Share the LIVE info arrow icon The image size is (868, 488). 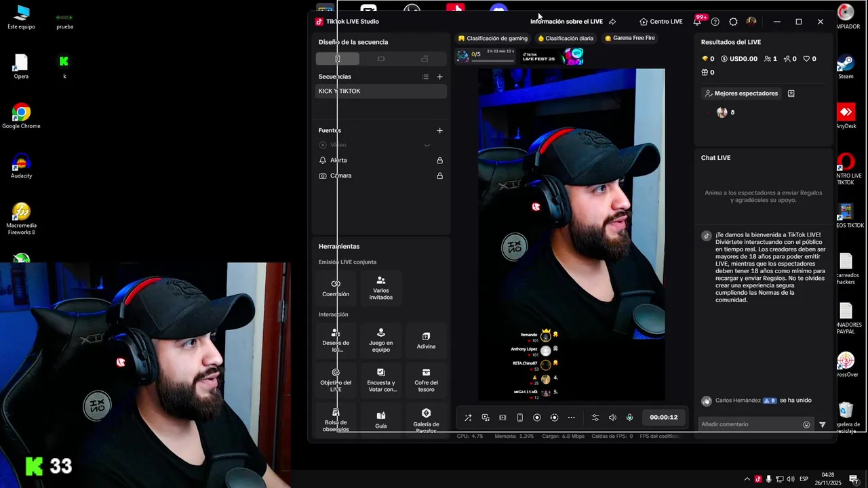click(612, 22)
